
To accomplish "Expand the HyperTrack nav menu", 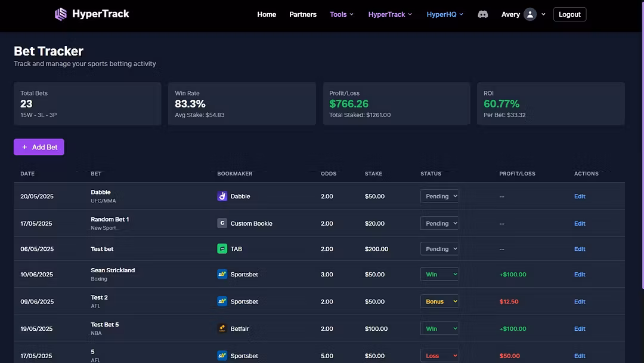I will (390, 14).
